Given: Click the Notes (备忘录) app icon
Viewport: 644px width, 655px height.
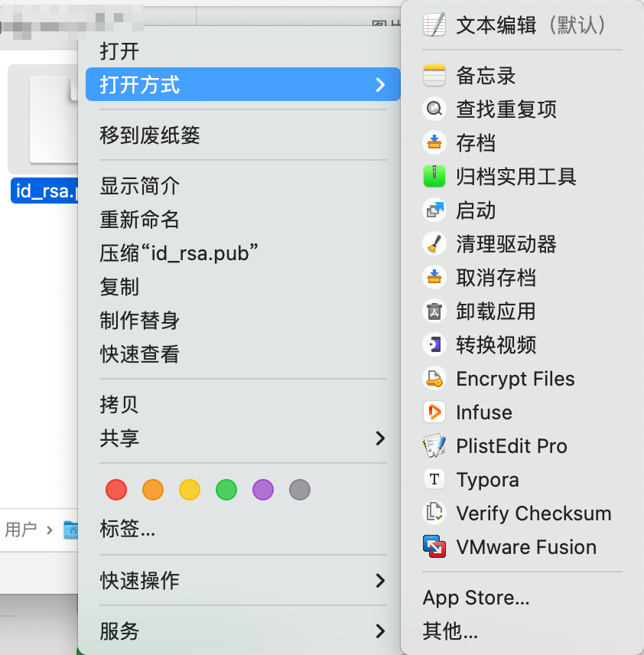Looking at the screenshot, I should coord(434,76).
